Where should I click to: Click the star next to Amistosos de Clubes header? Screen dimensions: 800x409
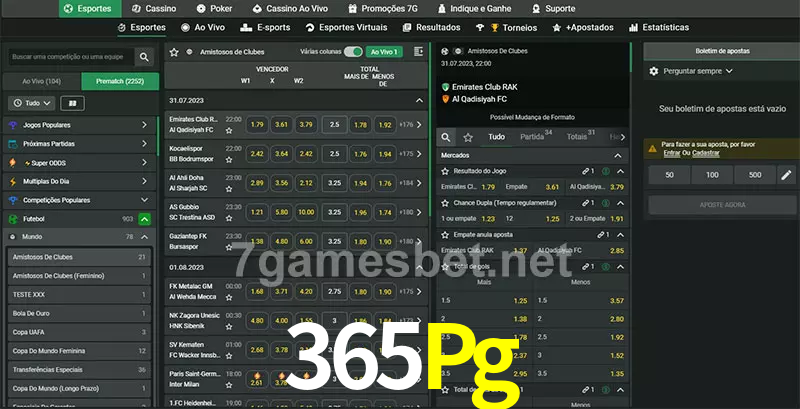tap(174, 51)
